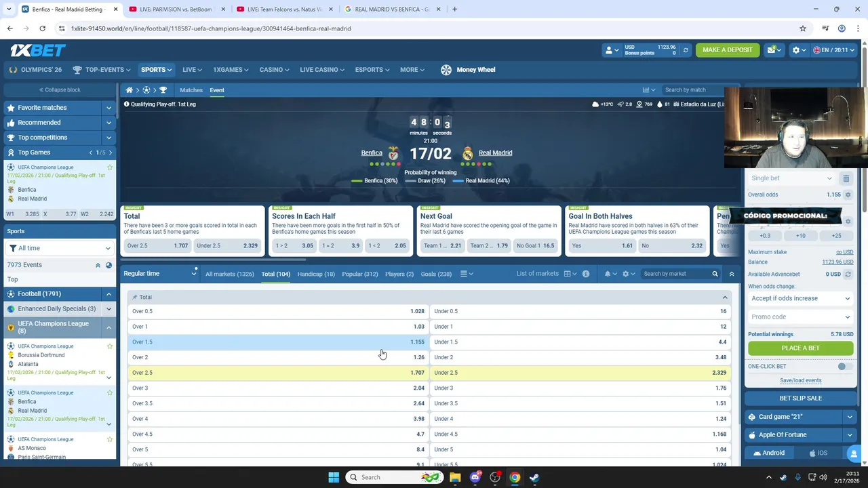
Task: Open the Real Madrid team link
Action: [x=495, y=153]
